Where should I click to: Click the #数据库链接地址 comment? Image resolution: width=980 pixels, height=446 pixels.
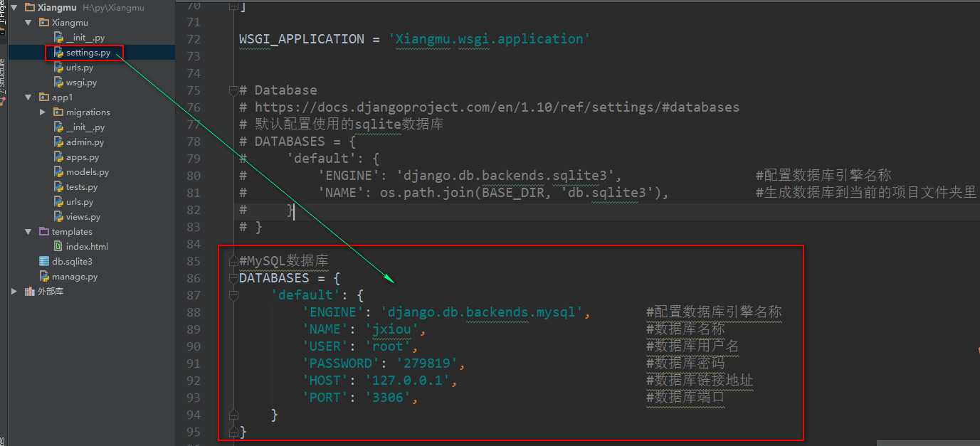click(700, 381)
